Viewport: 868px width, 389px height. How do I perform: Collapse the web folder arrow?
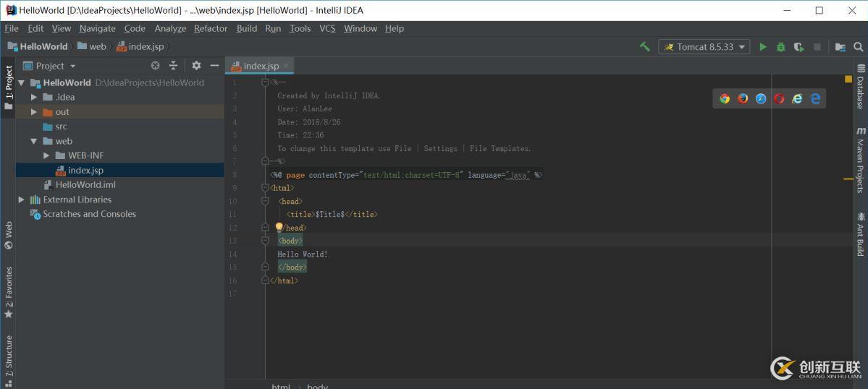(34, 142)
